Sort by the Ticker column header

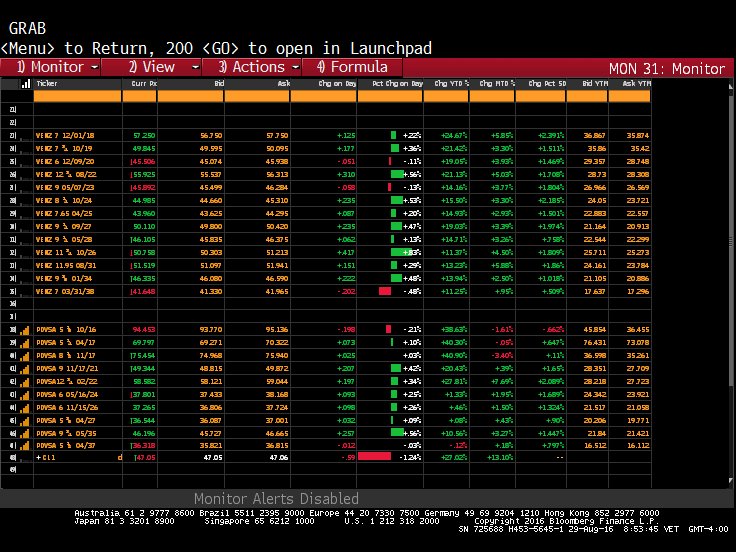tap(47, 84)
